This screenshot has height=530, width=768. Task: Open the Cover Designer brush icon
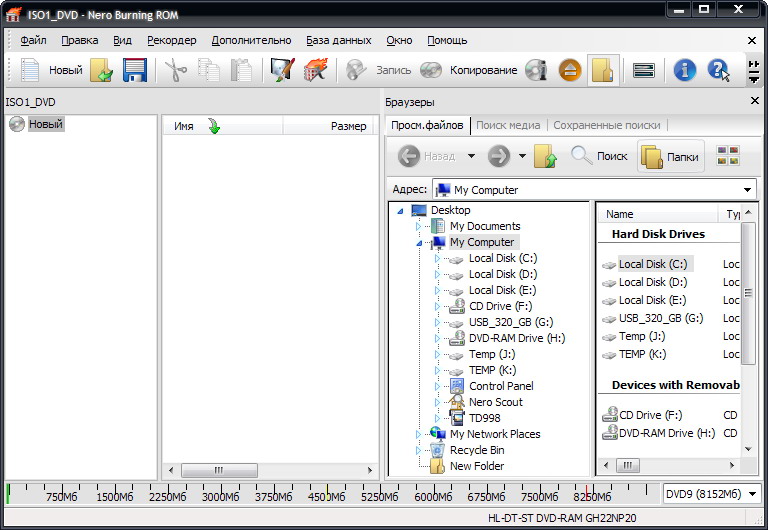click(x=283, y=70)
